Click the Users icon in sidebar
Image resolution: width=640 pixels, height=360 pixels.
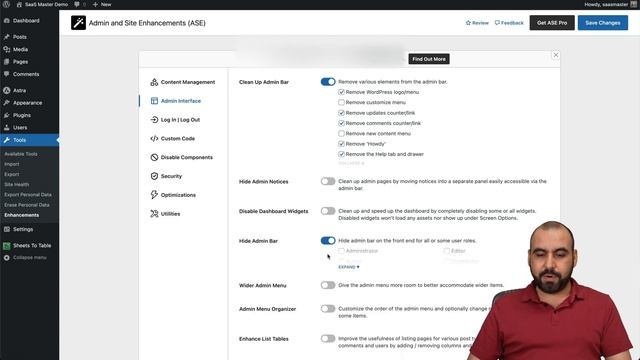point(7,127)
